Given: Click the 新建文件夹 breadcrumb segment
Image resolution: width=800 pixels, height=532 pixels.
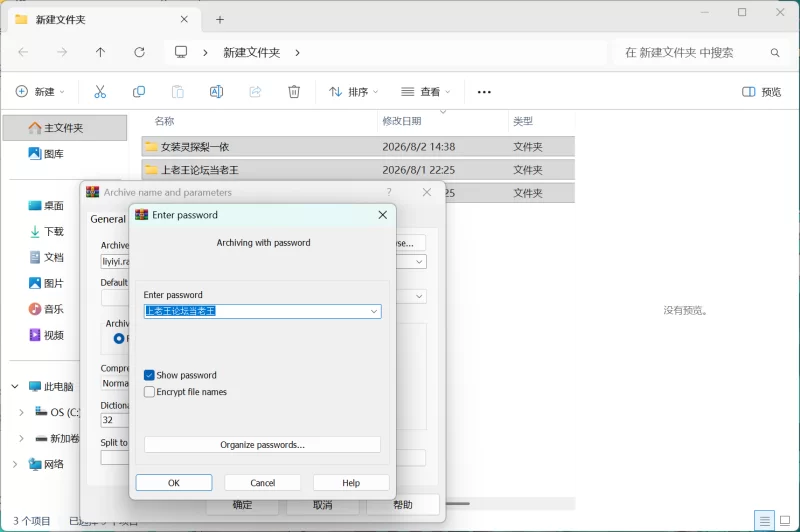Looking at the screenshot, I should [252, 53].
